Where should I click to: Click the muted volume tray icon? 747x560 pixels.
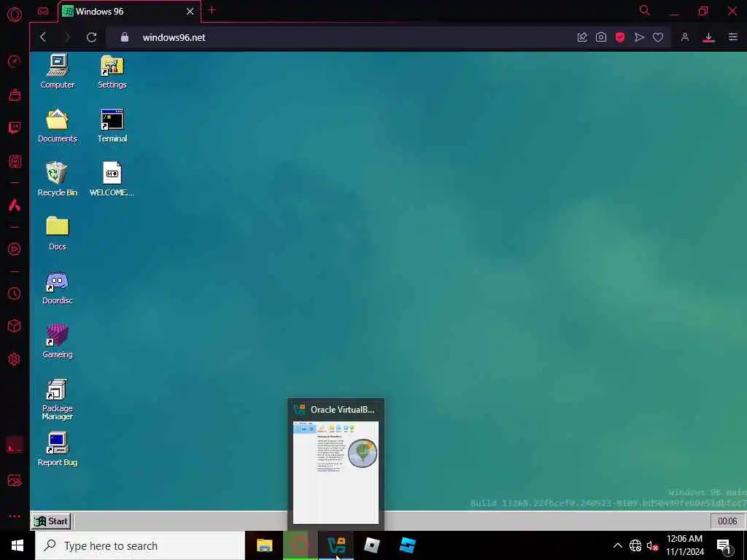(652, 545)
